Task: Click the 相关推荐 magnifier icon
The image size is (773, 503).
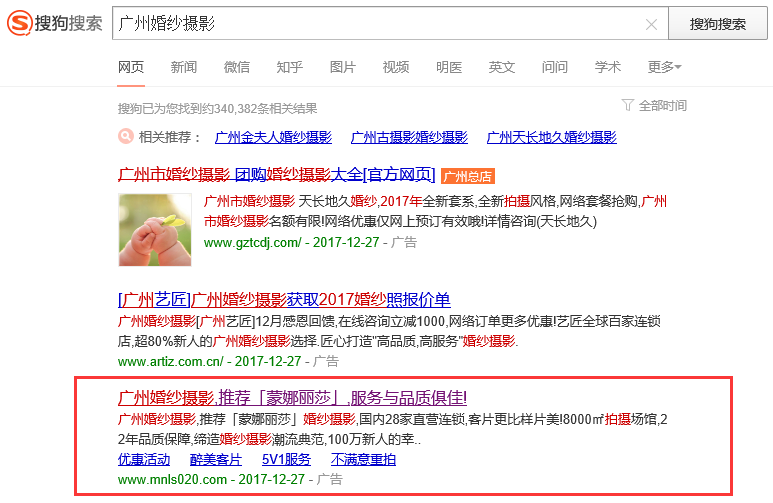Action: (x=126, y=136)
